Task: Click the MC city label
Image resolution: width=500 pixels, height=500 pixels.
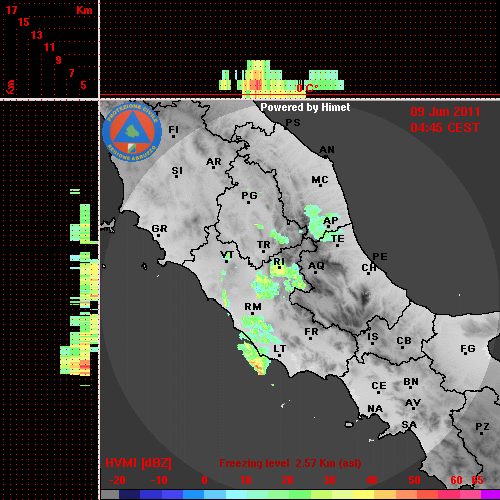Action: point(320,180)
